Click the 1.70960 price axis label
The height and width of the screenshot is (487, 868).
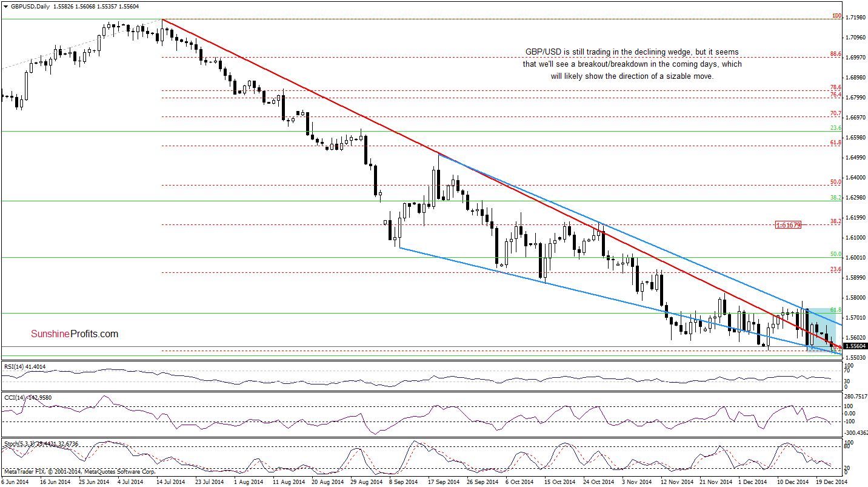click(x=854, y=38)
